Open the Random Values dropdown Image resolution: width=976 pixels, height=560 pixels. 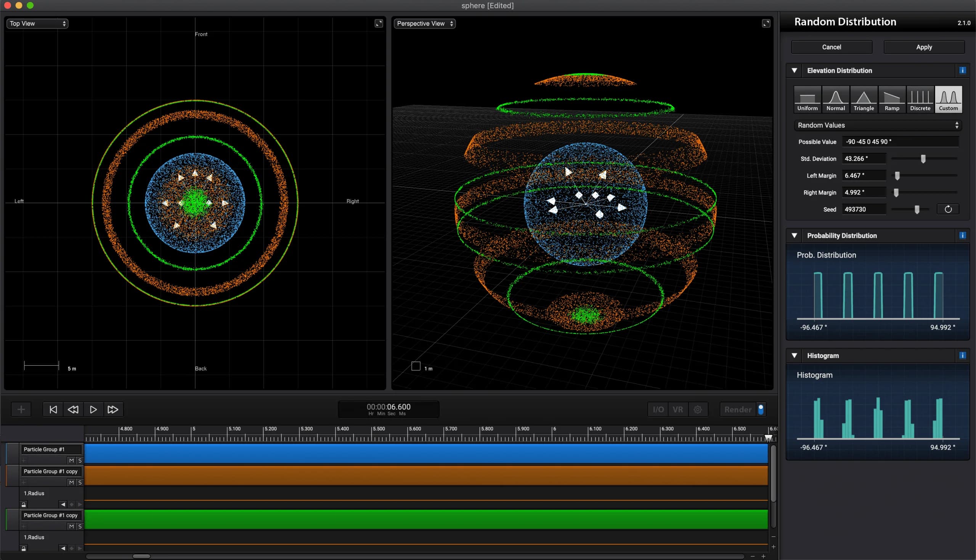878,125
